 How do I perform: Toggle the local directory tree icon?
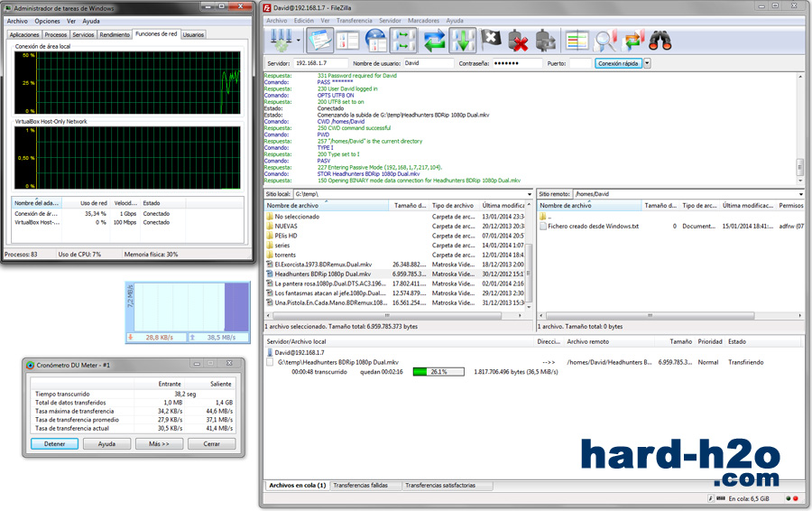pos(347,41)
